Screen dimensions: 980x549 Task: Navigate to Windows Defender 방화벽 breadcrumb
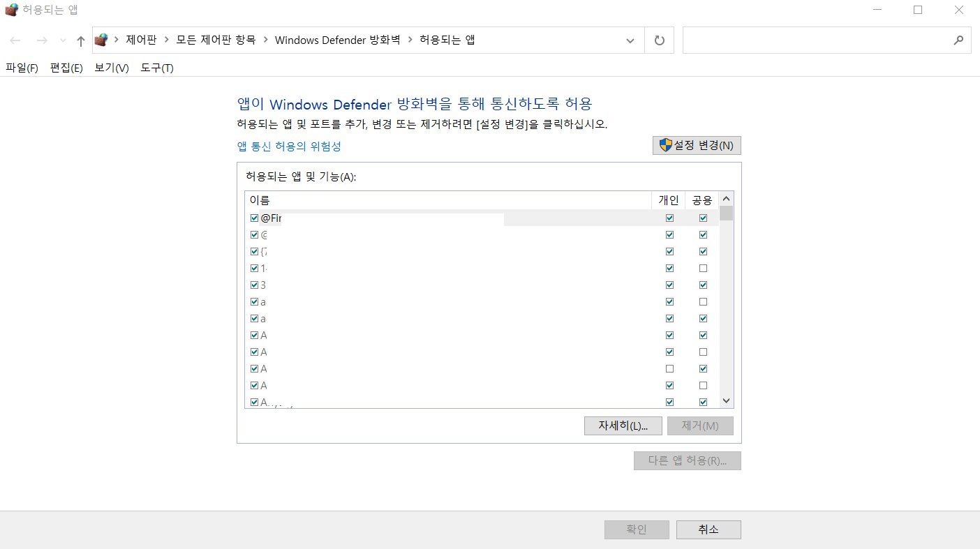coord(338,40)
